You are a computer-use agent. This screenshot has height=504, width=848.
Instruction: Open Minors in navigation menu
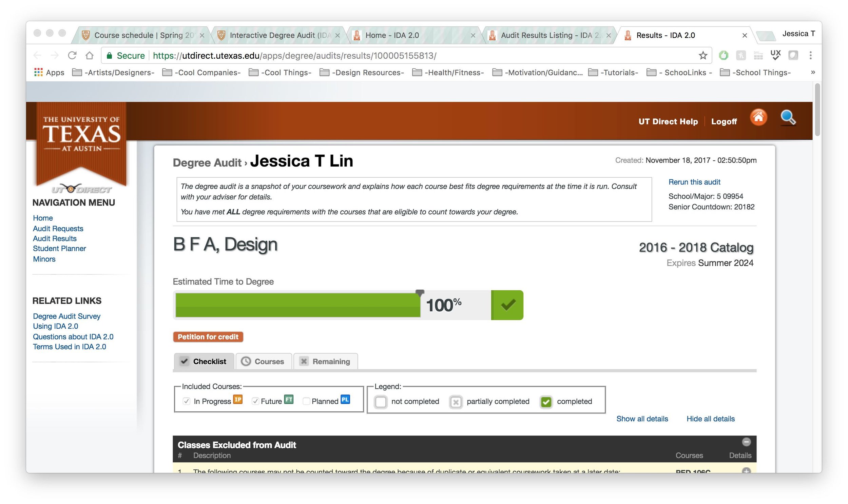(x=44, y=259)
